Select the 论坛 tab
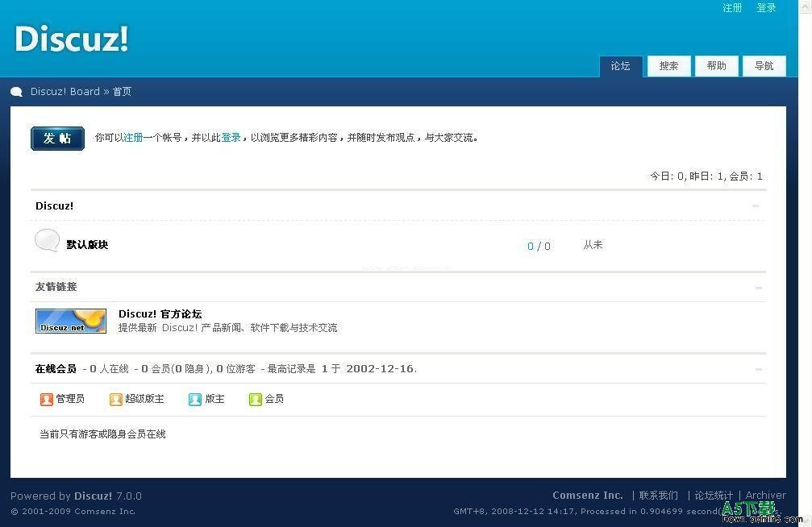Image resolution: width=812 pixels, height=527 pixels. tap(620, 66)
